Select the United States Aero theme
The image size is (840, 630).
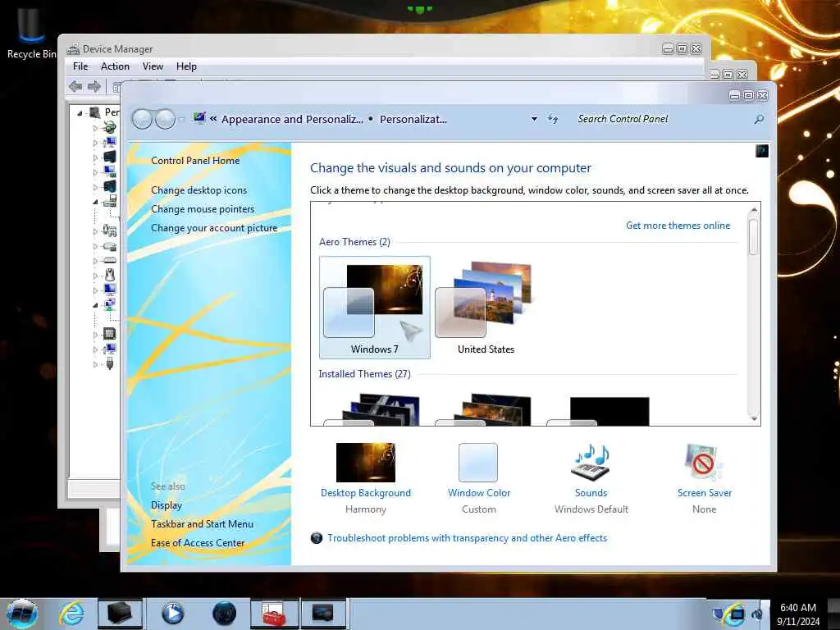(x=486, y=308)
